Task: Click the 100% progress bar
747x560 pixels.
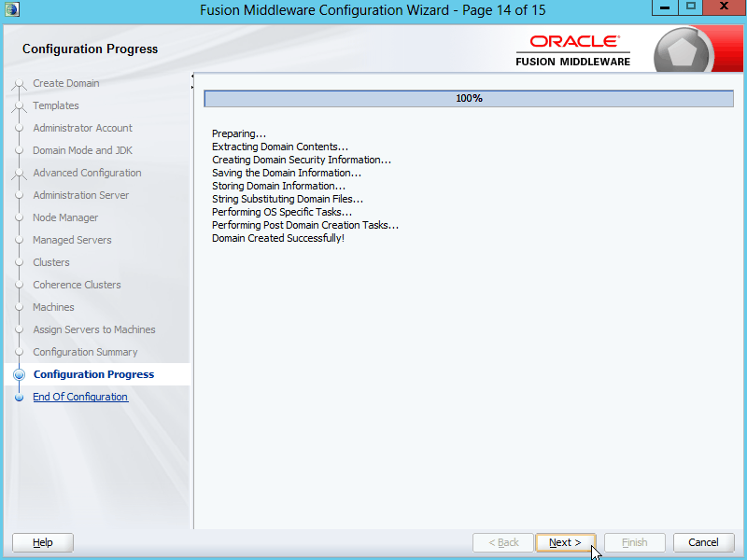Action: 469,98
